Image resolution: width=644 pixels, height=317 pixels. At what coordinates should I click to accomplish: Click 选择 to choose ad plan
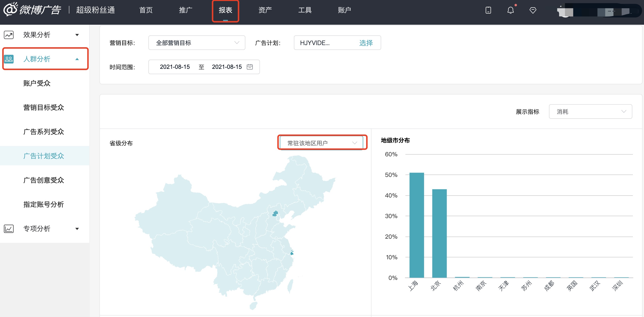(366, 43)
